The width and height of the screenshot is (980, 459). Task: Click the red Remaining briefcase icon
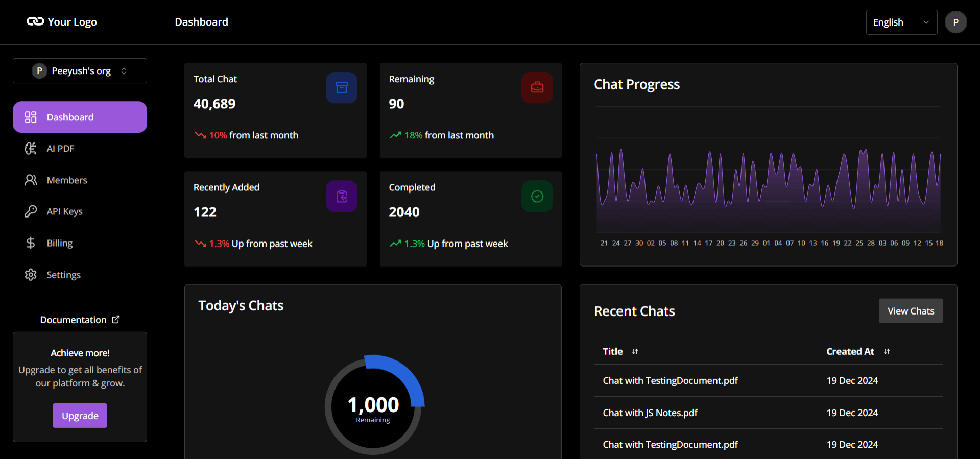[537, 88]
